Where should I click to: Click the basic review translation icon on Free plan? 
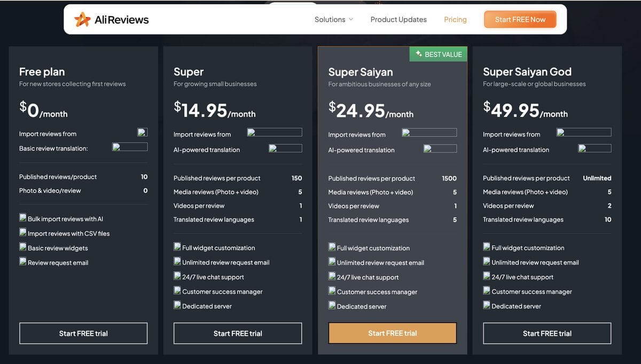point(130,147)
